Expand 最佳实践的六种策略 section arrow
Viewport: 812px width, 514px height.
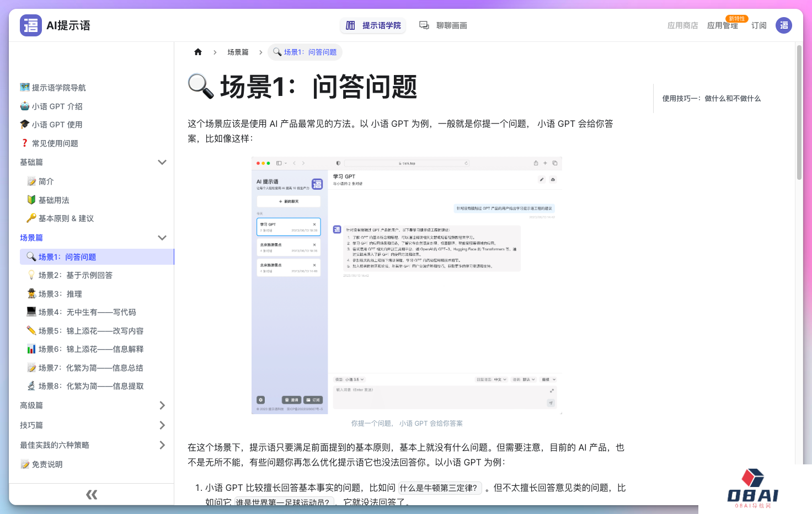pyautogui.click(x=162, y=445)
